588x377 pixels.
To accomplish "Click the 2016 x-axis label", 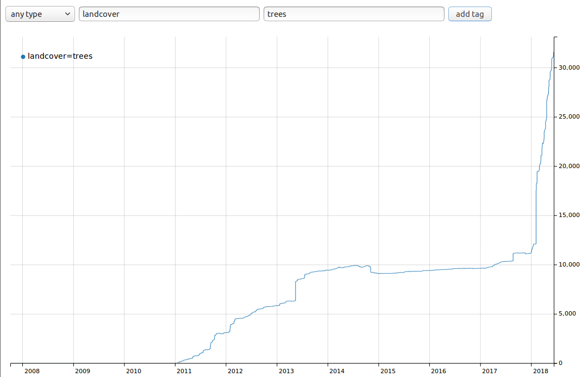I will [439, 371].
